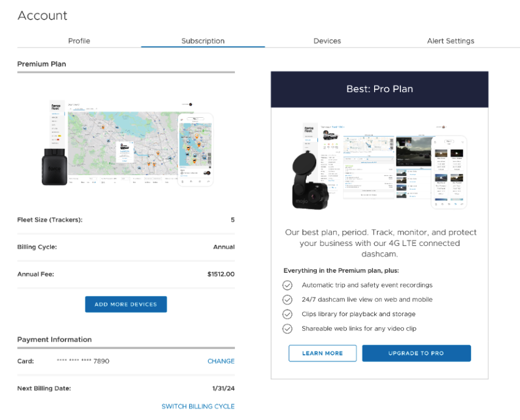
Task: Open the Profile tab
Action: click(x=79, y=41)
